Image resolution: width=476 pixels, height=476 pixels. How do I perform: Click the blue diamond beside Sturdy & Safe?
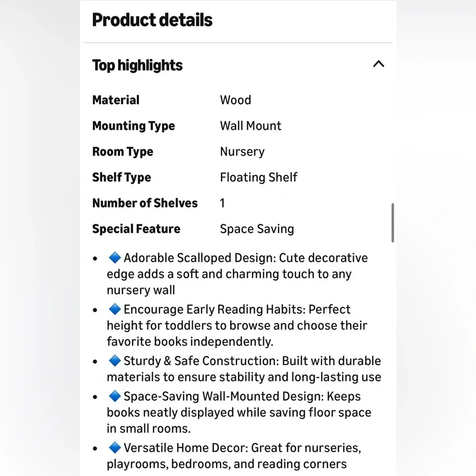coord(115,361)
